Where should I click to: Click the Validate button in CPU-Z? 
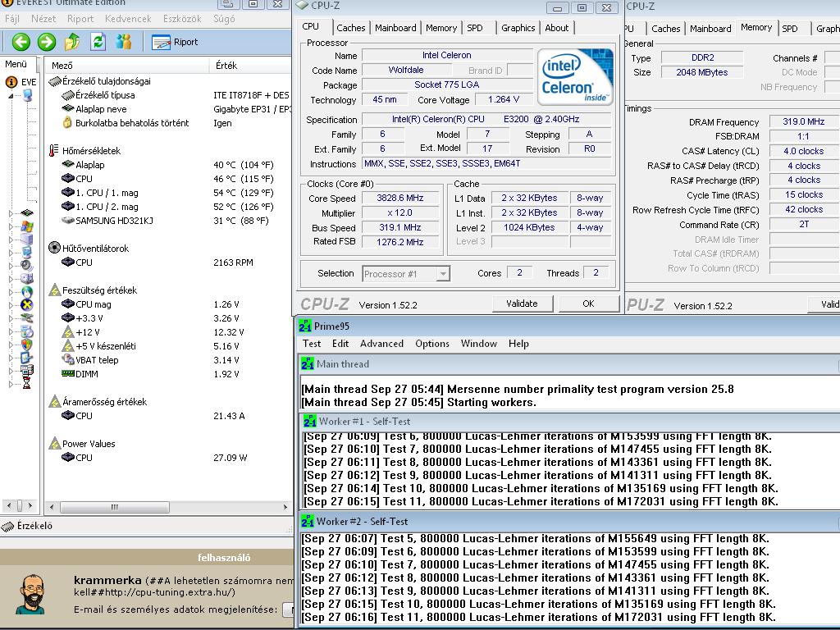(522, 304)
